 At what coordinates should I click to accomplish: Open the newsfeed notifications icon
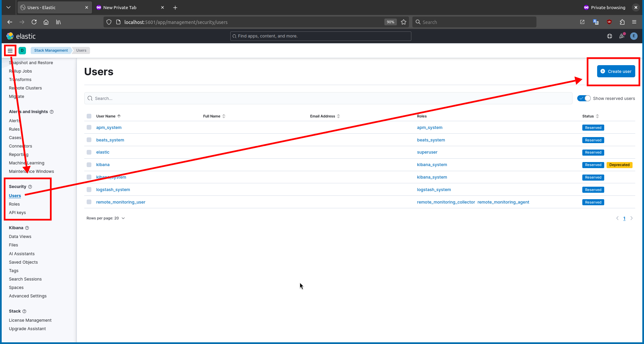tap(622, 36)
